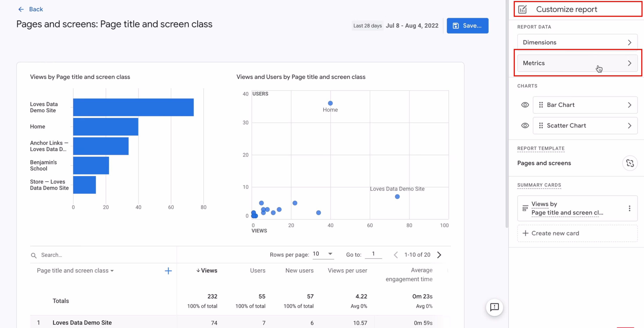The width and height of the screenshot is (644, 328).
Task: Open the table search magnifier
Action: 34,255
